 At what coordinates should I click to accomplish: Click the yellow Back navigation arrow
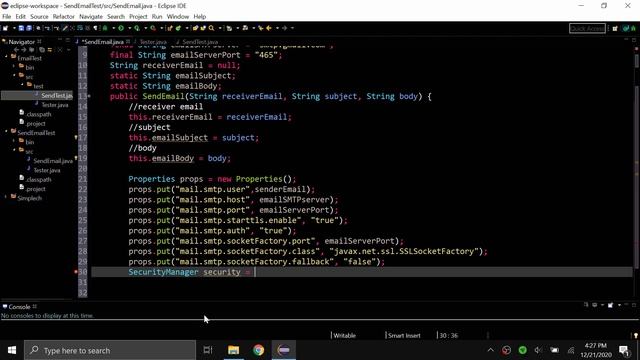click(x=269, y=28)
